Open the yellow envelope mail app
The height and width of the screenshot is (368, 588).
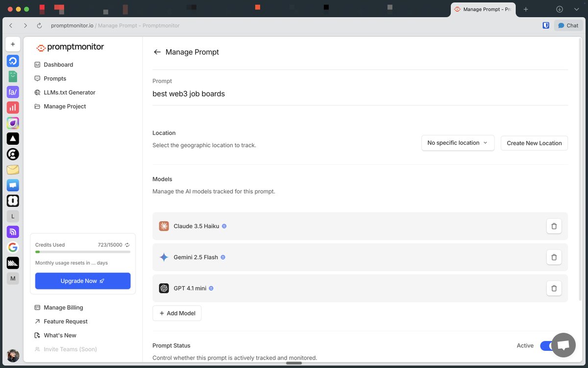[13, 170]
